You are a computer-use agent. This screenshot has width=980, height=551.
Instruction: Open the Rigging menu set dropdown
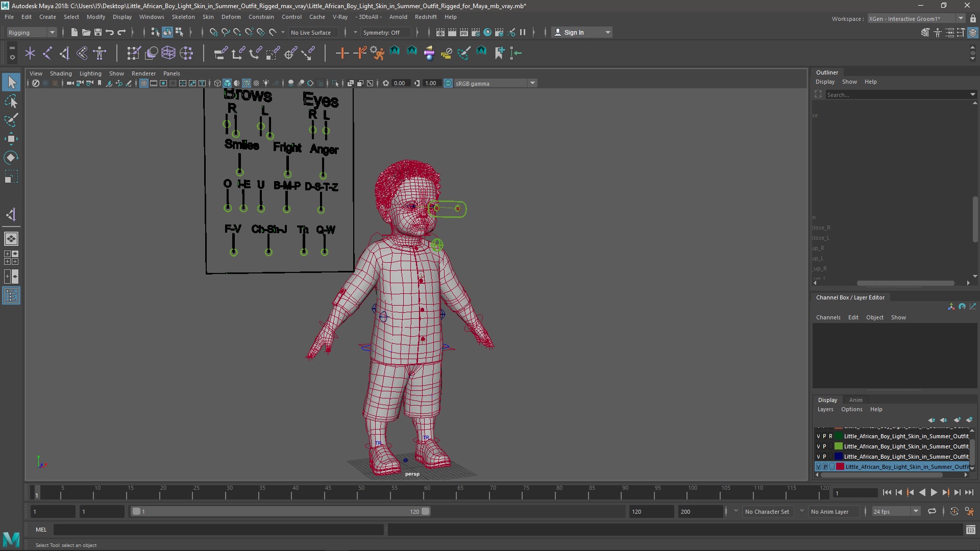[31, 32]
